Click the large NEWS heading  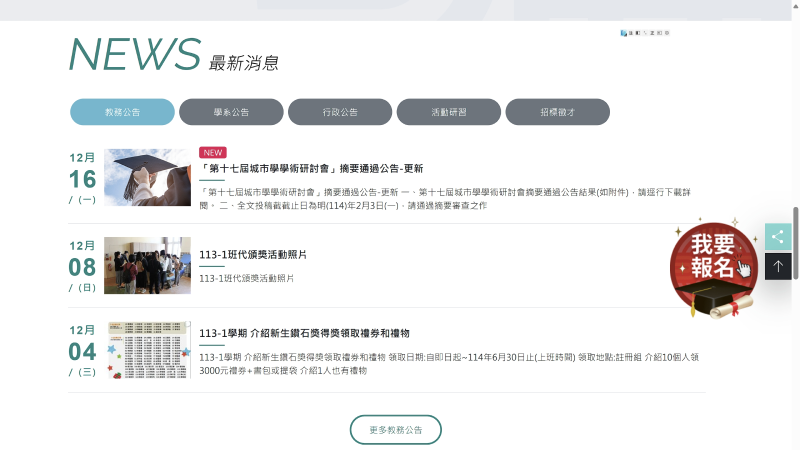click(135, 54)
